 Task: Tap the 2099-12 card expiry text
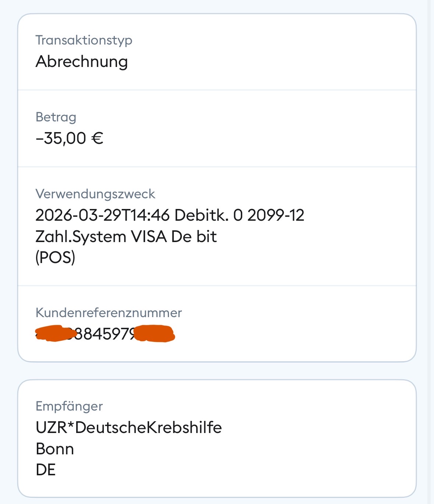point(276,215)
